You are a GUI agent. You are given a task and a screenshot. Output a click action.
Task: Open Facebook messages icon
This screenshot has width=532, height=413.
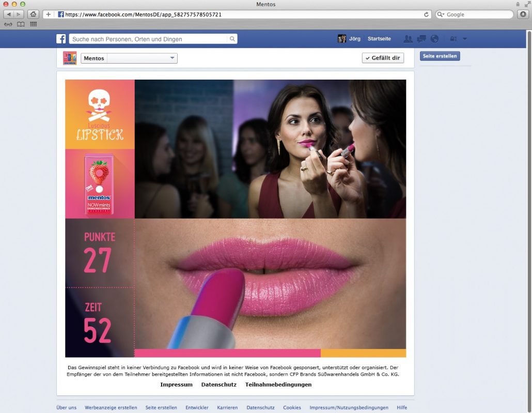click(421, 39)
